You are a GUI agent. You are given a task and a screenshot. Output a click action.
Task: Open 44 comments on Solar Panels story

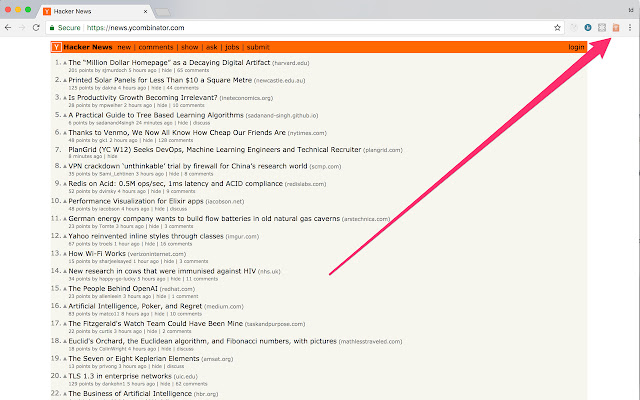[182, 88]
